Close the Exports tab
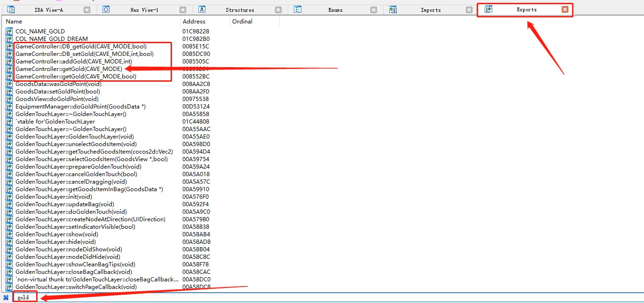This screenshot has width=644, height=303. coord(565,9)
